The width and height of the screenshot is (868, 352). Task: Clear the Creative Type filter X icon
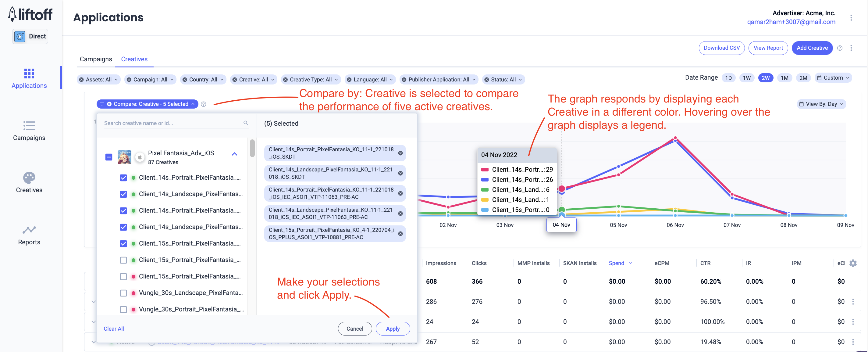point(285,80)
